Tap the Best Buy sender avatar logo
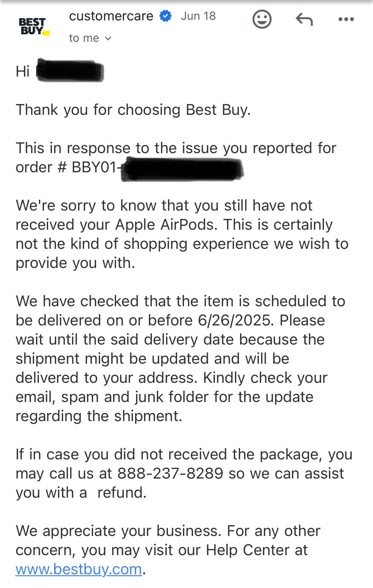373x588 pixels. (x=33, y=27)
